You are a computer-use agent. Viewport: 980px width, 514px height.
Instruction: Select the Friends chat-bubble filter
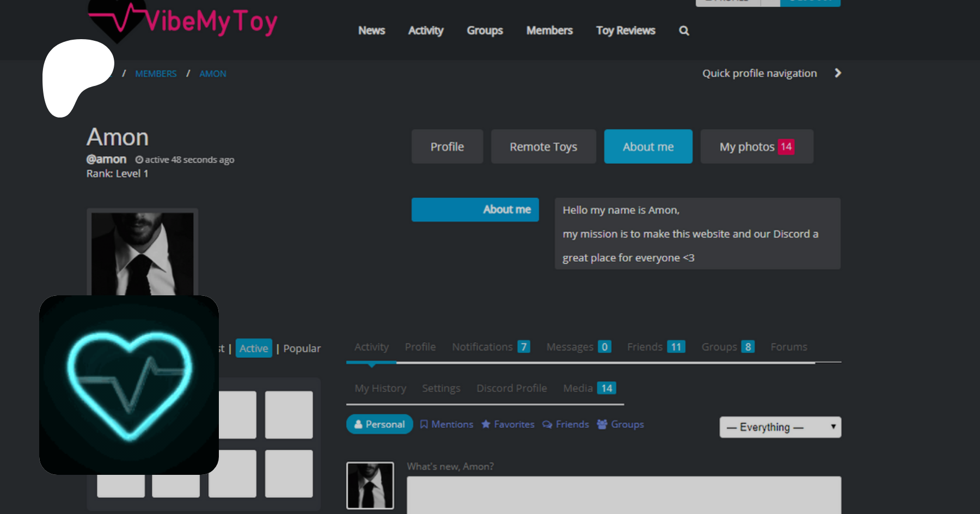566,424
